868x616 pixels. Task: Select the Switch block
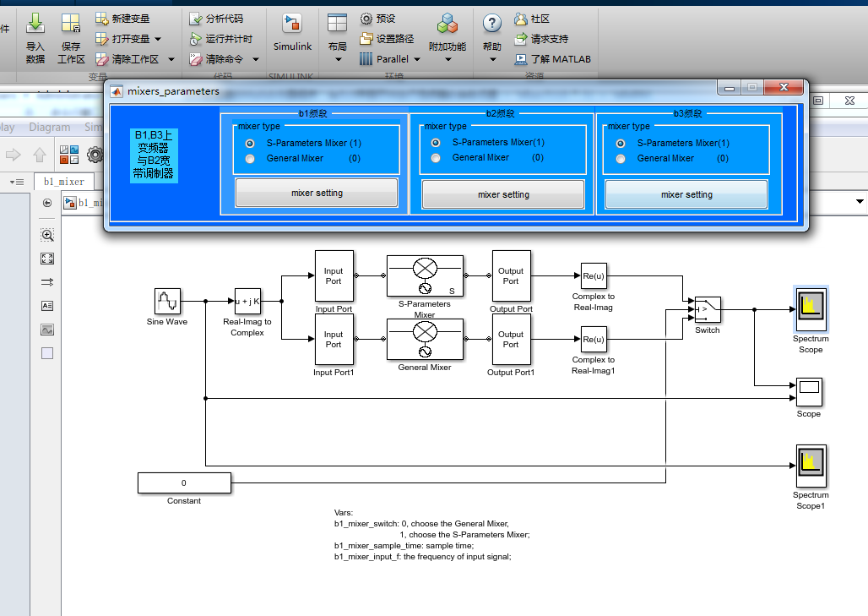click(708, 309)
